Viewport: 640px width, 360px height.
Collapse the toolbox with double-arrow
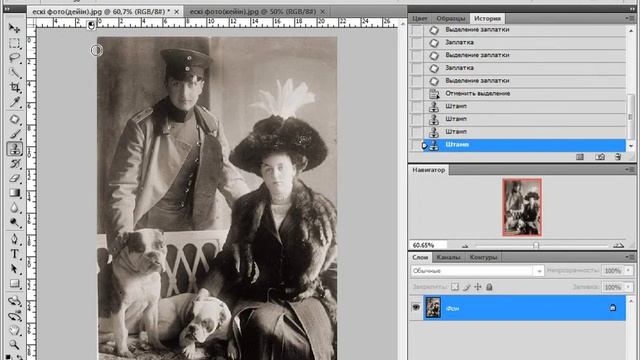(x=8, y=9)
